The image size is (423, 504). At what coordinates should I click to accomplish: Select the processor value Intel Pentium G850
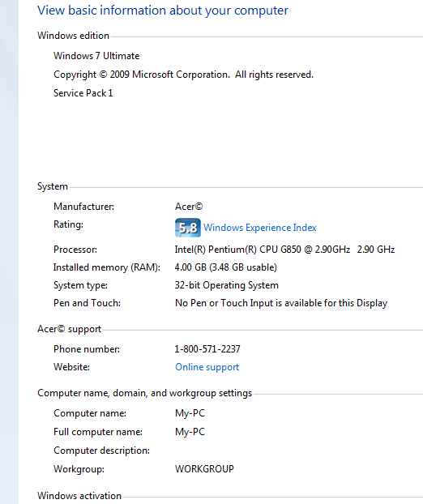click(284, 250)
